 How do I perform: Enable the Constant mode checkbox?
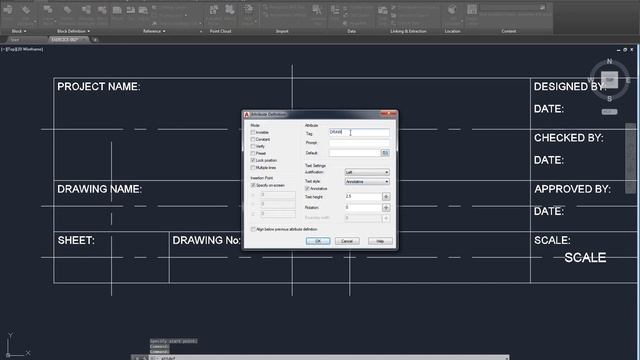253,140
